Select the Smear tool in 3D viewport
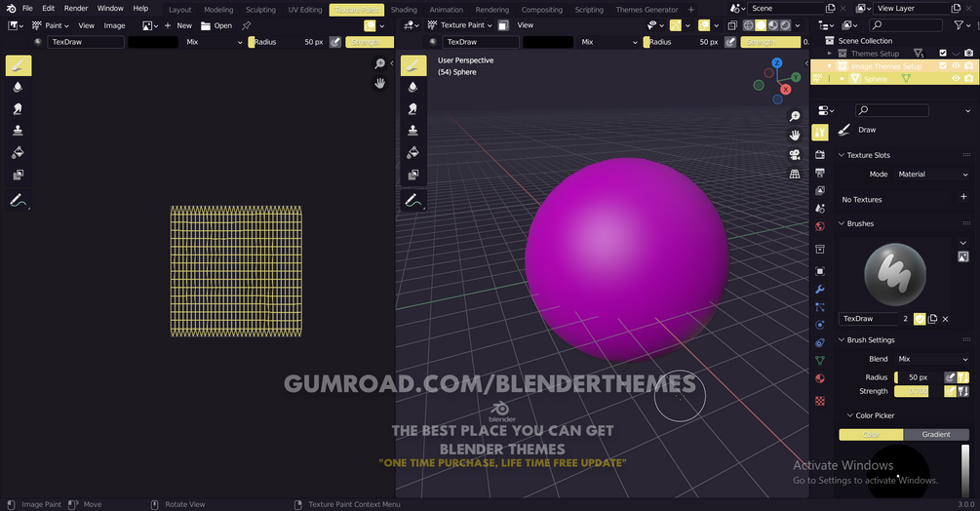This screenshot has width=980, height=511. pyautogui.click(x=413, y=108)
